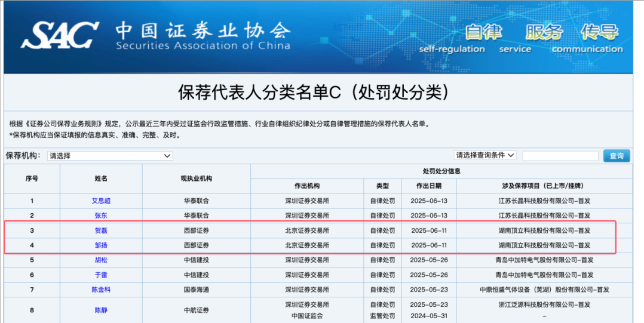Click the 序号 column header
Screen dimensions: 644x323
pyautogui.click(x=32, y=179)
